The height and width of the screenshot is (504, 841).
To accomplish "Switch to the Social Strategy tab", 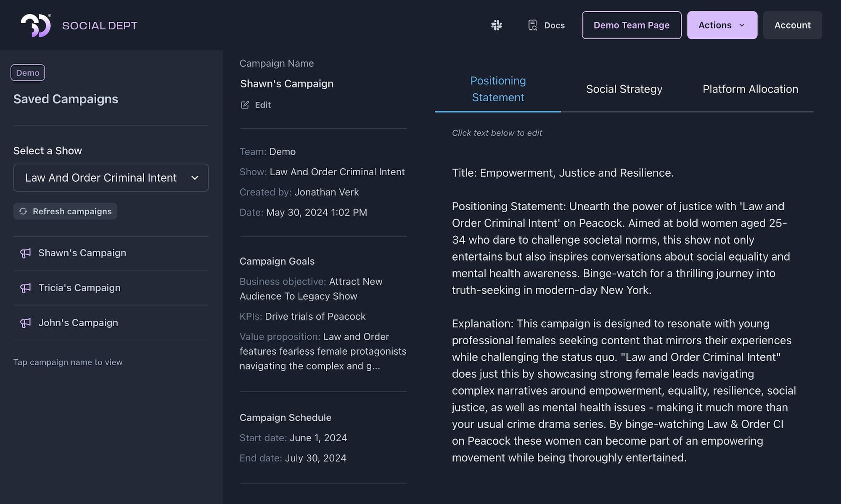I will pyautogui.click(x=624, y=89).
